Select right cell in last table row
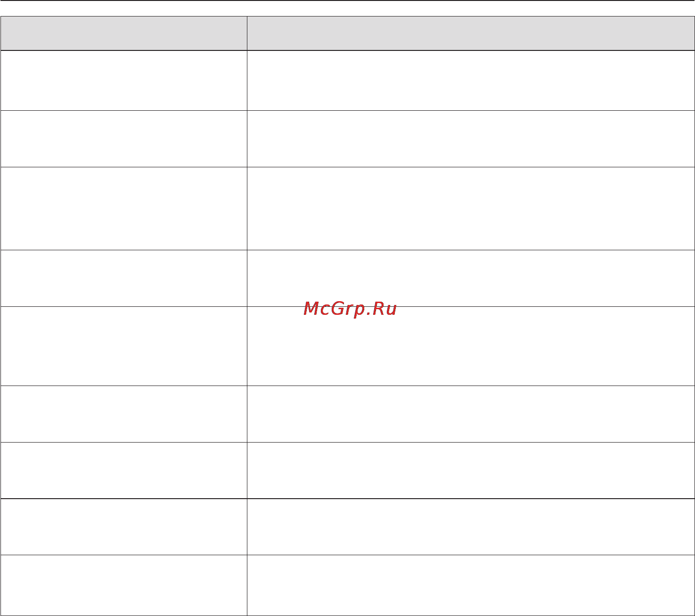The height and width of the screenshot is (616, 695). pos(471,585)
